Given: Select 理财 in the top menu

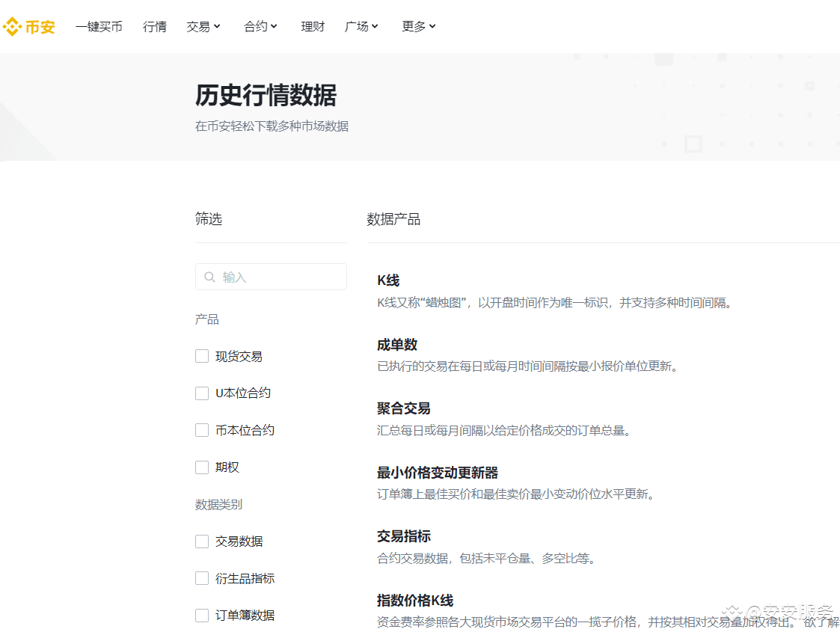Looking at the screenshot, I should click(x=313, y=26).
